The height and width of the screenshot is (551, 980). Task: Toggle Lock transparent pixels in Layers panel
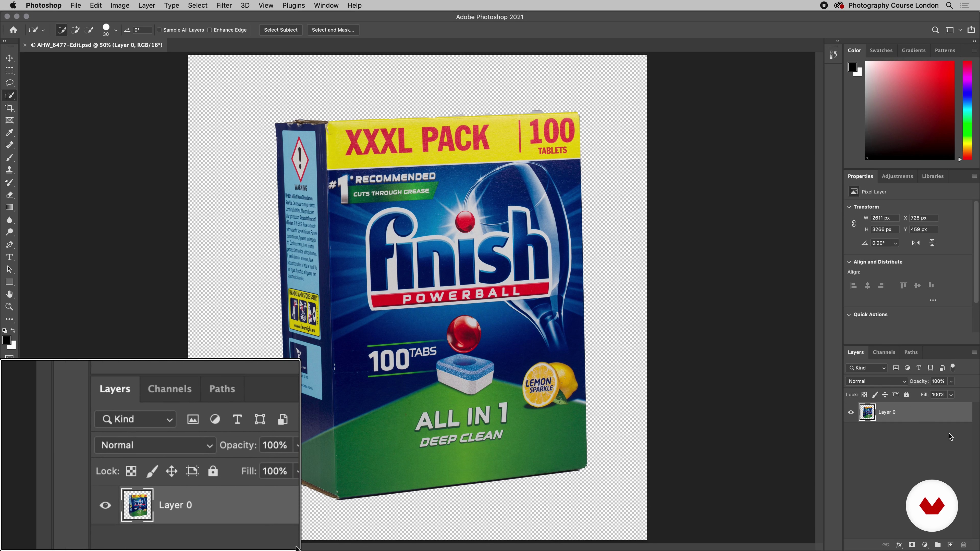[864, 395]
